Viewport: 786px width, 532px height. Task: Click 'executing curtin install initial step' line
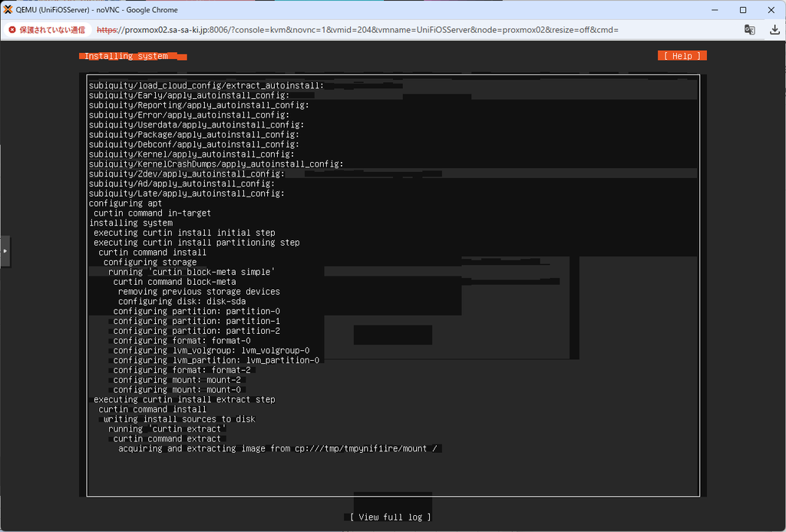click(x=184, y=233)
